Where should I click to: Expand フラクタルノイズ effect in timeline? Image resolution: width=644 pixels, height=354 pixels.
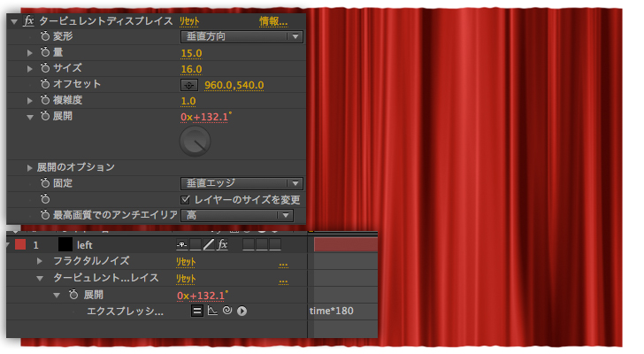(x=40, y=261)
